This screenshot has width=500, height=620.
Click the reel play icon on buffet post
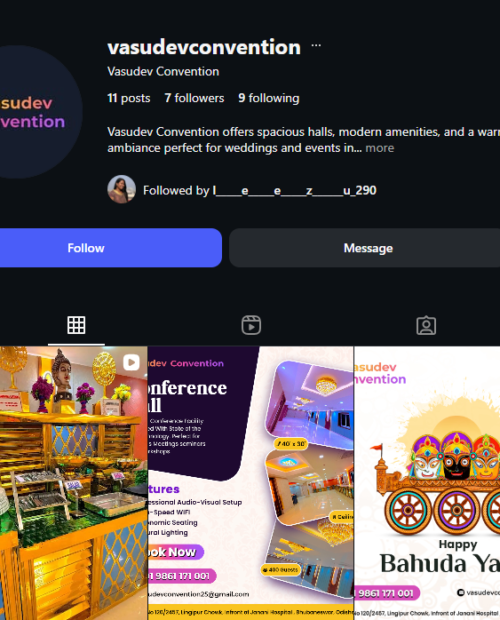(131, 362)
